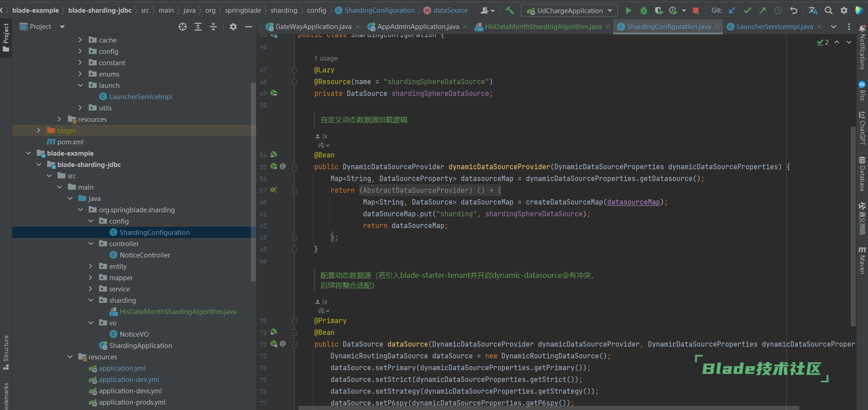This screenshot has height=410, width=868.
Task: Go to next highlighted problem arrow
Action: point(849,42)
